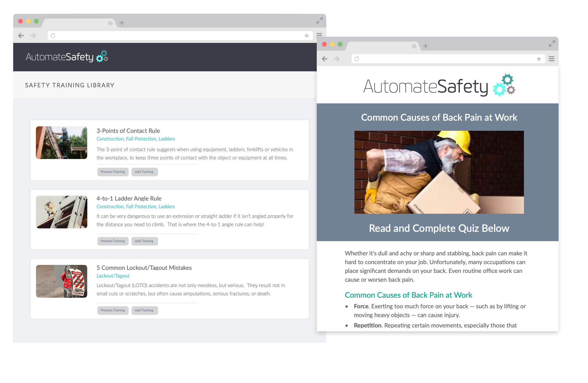
Task: Click large AutomateSafety logo in right window
Action: [439, 86]
